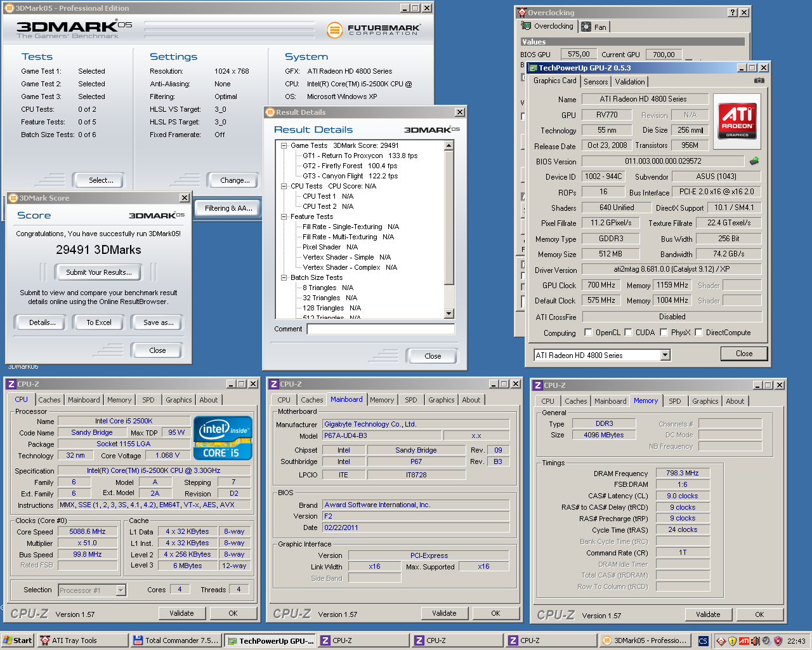This screenshot has width=812, height=650.
Task: Open SPD tab in CPU-Z Memory window
Action: [674, 401]
